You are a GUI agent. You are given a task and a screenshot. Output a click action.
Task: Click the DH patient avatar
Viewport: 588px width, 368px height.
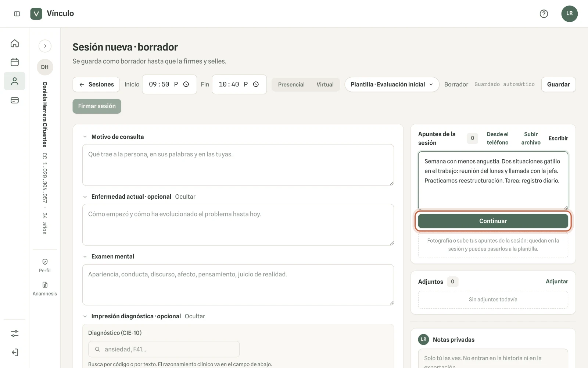[45, 67]
